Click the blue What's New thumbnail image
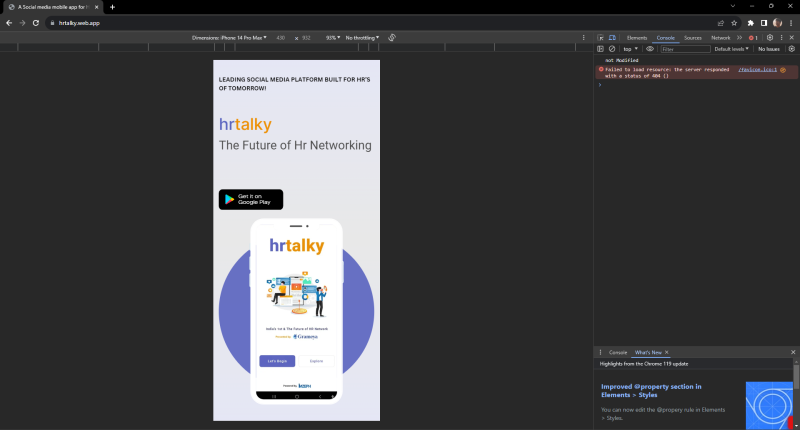Image resolution: width=800 pixels, height=430 pixels. [769, 406]
